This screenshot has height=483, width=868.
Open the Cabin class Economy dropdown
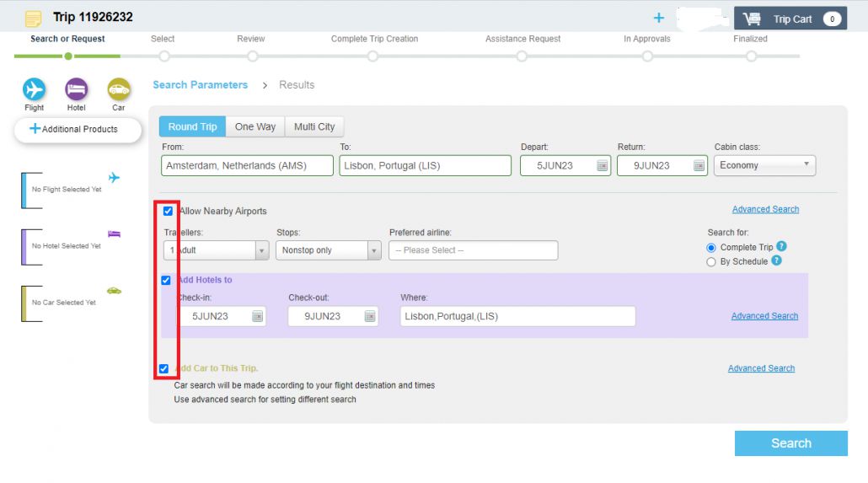point(764,165)
